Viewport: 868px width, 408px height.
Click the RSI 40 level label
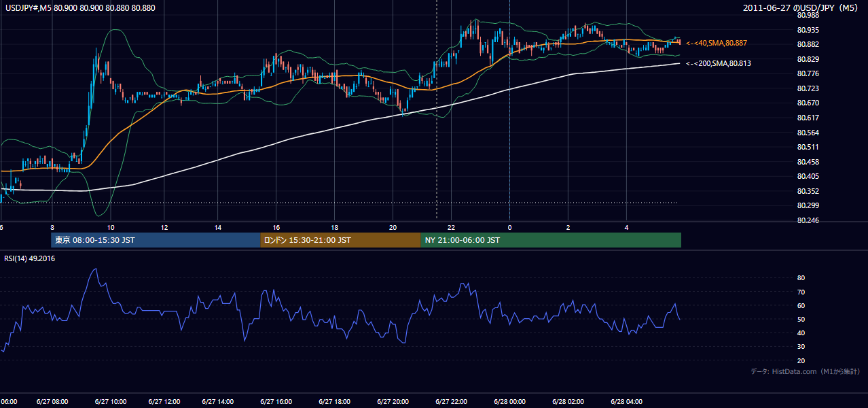coord(801,333)
